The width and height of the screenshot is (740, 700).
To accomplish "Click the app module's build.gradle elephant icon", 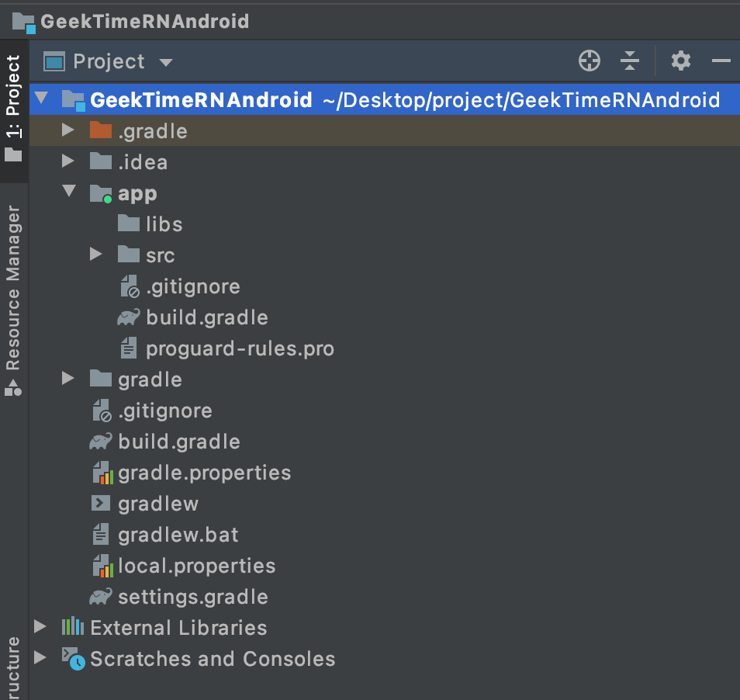I will click(x=128, y=317).
